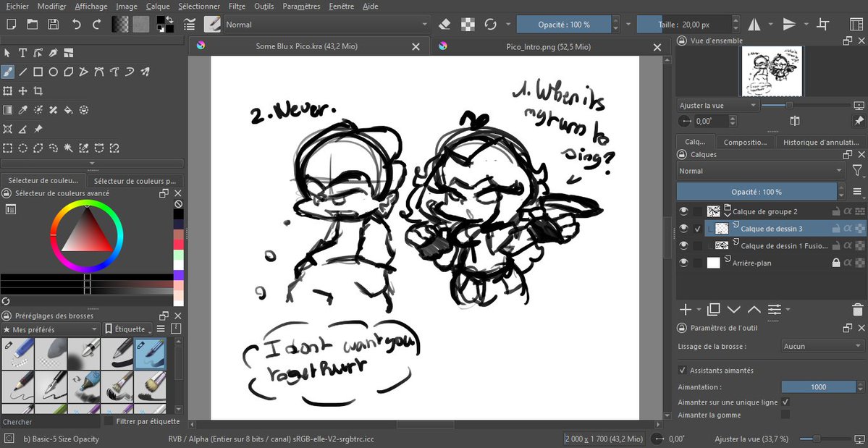This screenshot has height=448, width=868.
Task: Open layer properties icon
Action: pyautogui.click(x=775, y=308)
